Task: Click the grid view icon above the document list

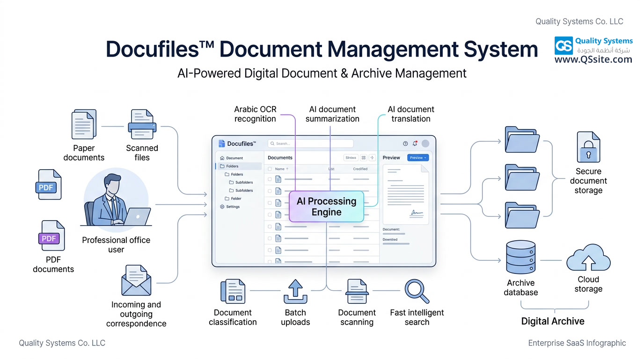Action: (363, 158)
